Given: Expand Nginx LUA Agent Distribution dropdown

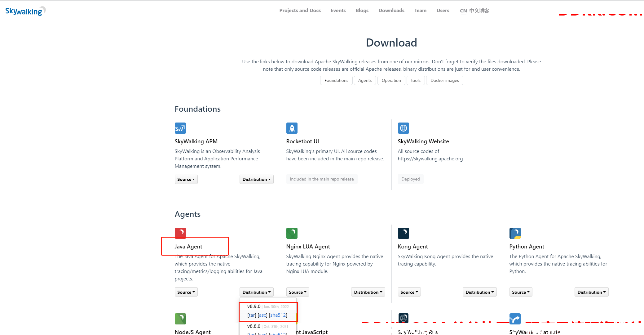Looking at the screenshot, I should [368, 292].
